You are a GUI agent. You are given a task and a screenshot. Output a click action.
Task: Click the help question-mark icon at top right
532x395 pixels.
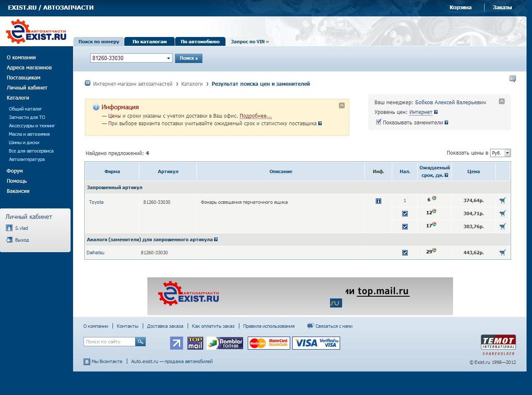tap(512, 79)
